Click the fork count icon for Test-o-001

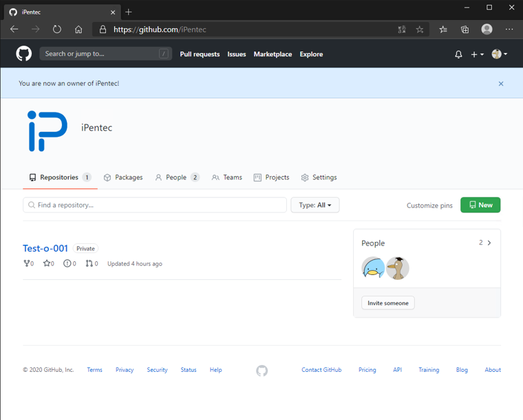click(x=27, y=263)
